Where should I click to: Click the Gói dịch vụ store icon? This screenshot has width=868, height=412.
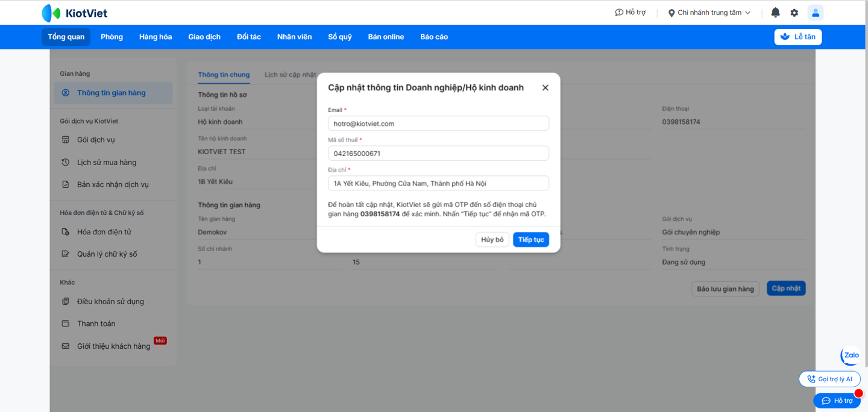click(x=66, y=140)
